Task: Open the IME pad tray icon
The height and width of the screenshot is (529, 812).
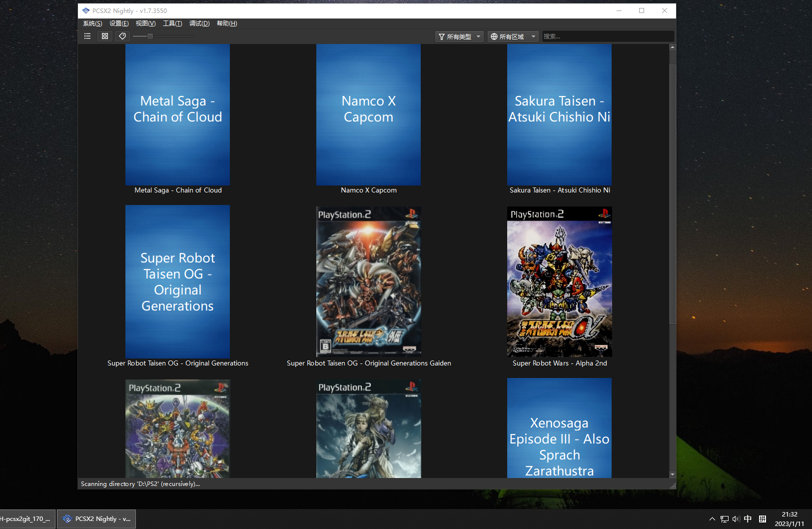Action: (763, 519)
